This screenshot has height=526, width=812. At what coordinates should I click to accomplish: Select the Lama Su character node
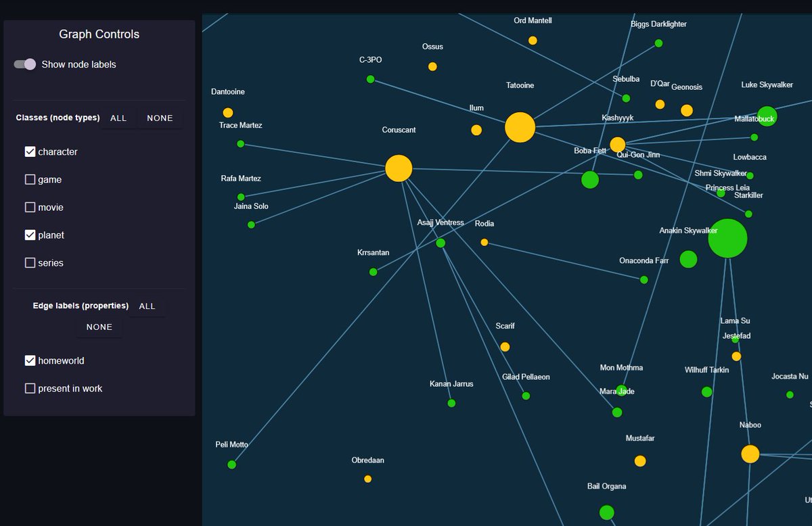(735, 339)
